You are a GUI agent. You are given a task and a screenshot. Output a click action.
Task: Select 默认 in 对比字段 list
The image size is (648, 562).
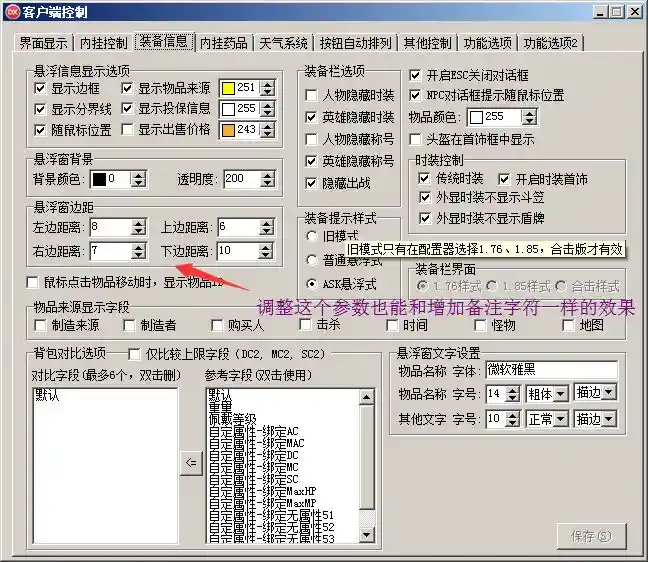pyautogui.click(x=47, y=395)
